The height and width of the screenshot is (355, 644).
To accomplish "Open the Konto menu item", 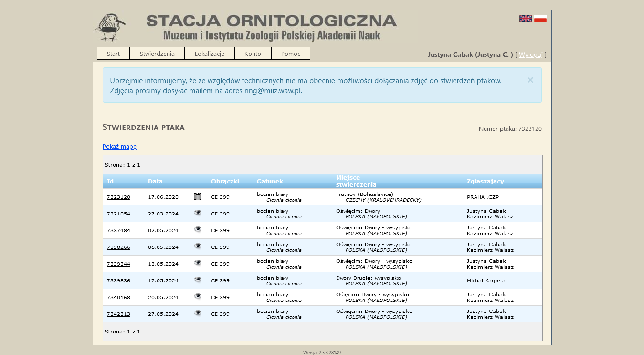I will tap(253, 54).
